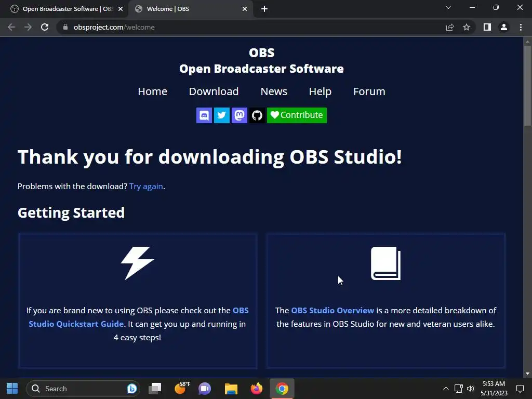Open network status tray icon
The image size is (532, 399).
coord(458,389)
